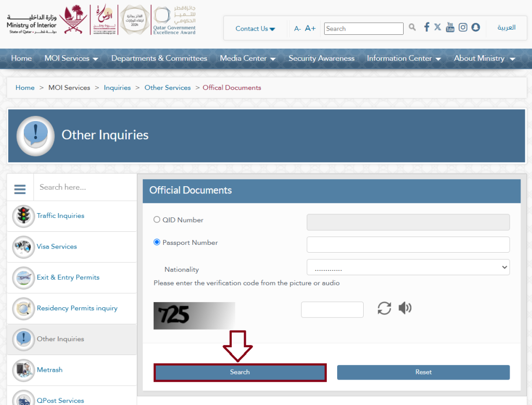Open the Facebook social icon
Image resolution: width=532 pixels, height=405 pixels.
point(427,27)
